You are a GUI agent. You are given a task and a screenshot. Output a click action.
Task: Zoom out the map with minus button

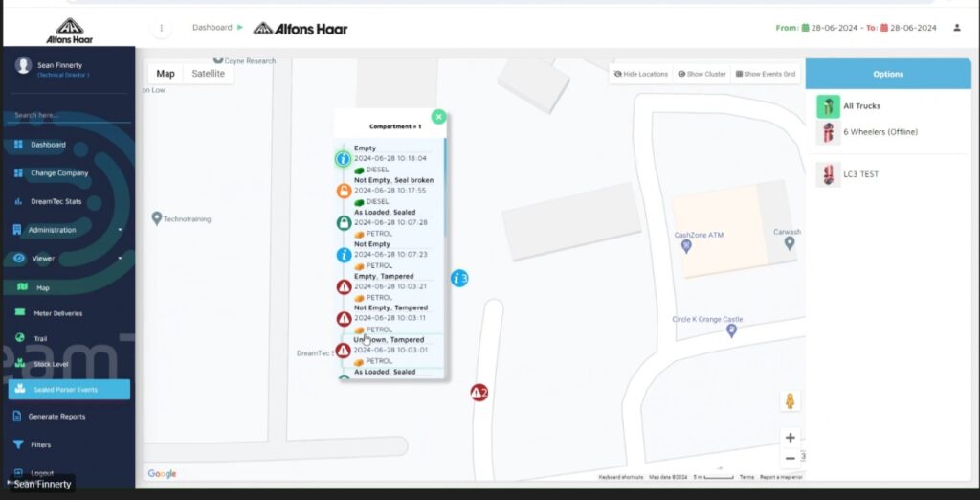coord(790,458)
